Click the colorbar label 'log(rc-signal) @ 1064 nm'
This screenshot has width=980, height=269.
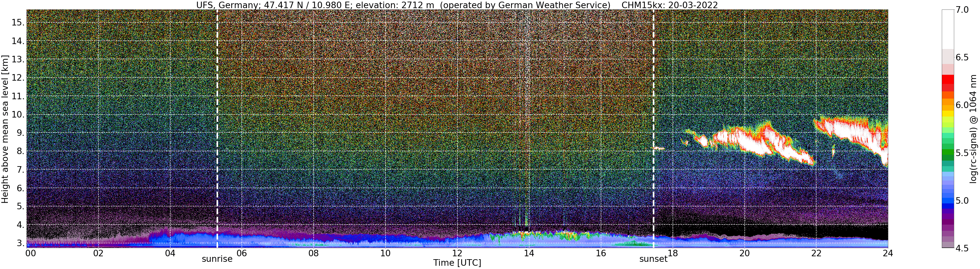coord(972,129)
